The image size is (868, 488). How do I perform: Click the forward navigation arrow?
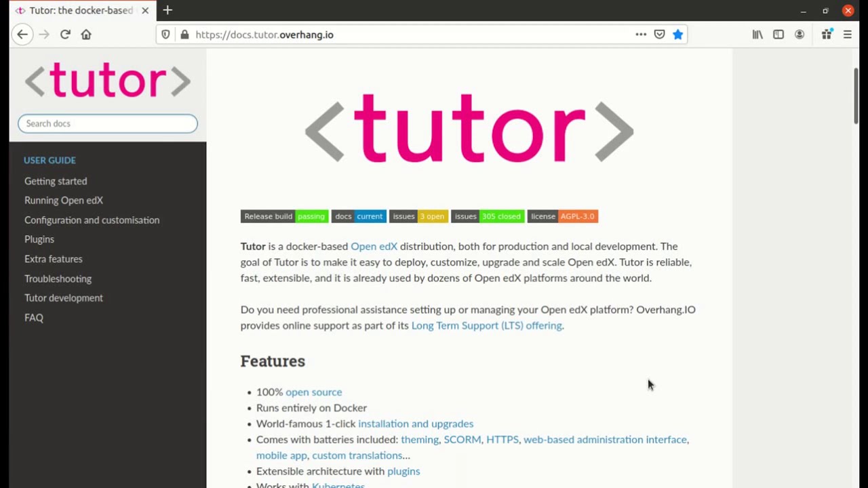click(44, 35)
